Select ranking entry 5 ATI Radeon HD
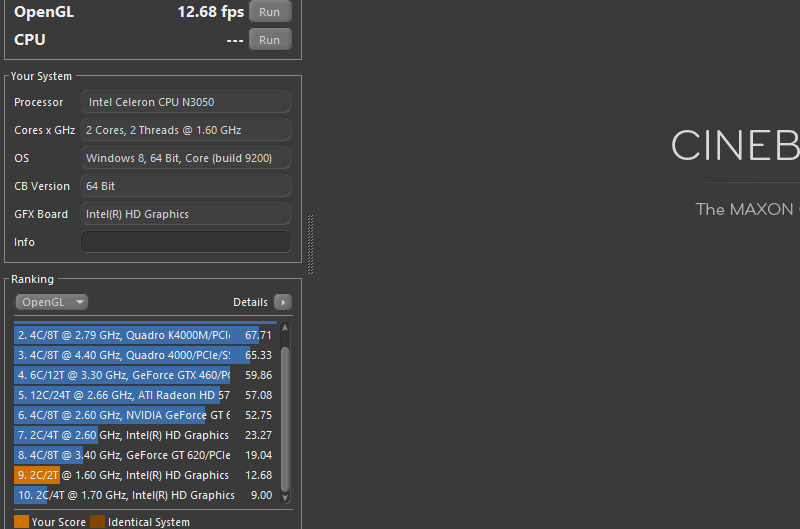 click(x=145, y=395)
